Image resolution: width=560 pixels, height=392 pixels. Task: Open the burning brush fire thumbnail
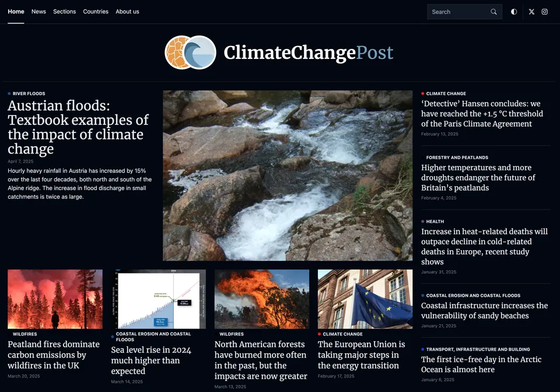pos(262,299)
